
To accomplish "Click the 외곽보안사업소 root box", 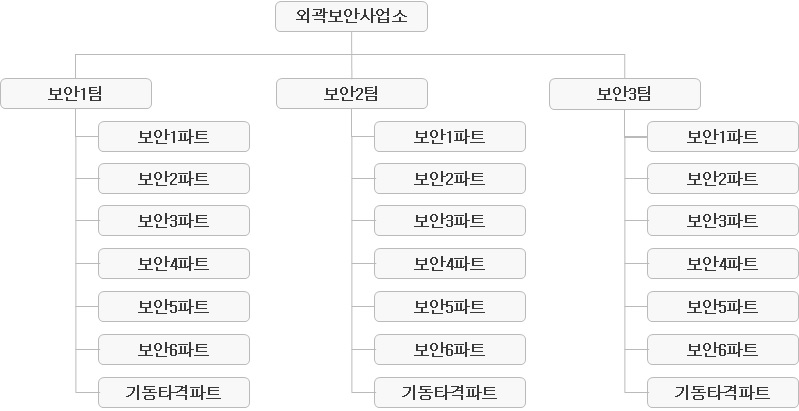I will tap(351, 17).
